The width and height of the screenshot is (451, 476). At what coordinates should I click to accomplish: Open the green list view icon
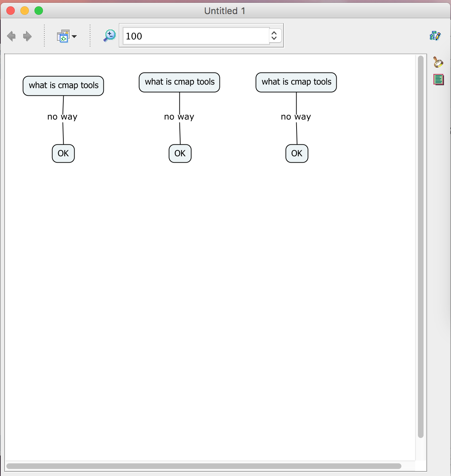(438, 80)
